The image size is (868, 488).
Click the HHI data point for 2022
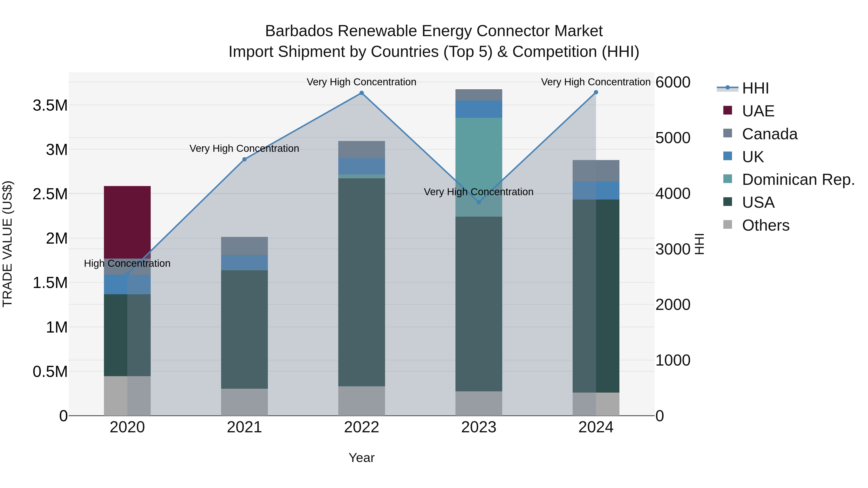pos(362,93)
